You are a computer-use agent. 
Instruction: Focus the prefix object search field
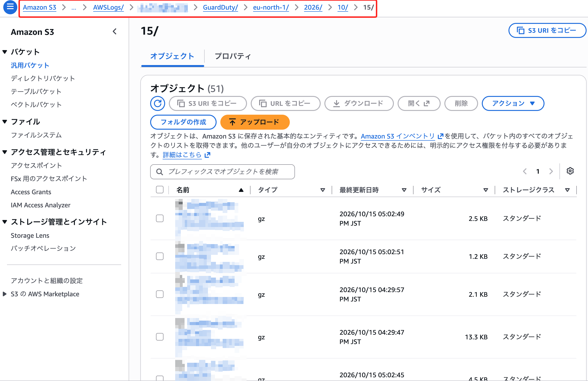coord(222,172)
